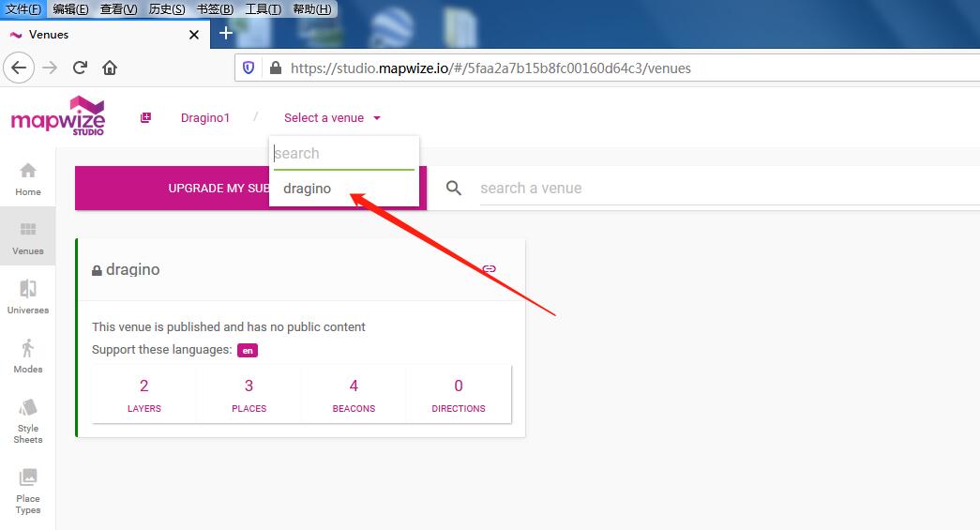Expand the Select a venue dropdown
980x530 pixels.
(x=332, y=117)
